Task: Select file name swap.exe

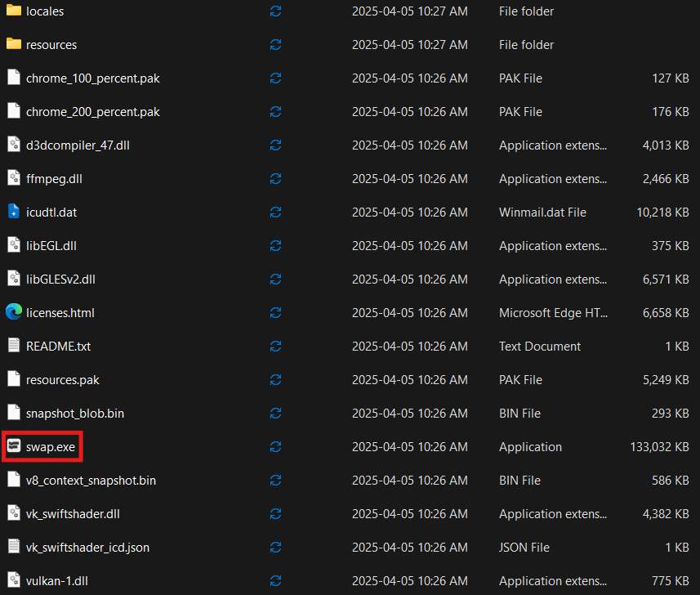Action: tap(51, 447)
